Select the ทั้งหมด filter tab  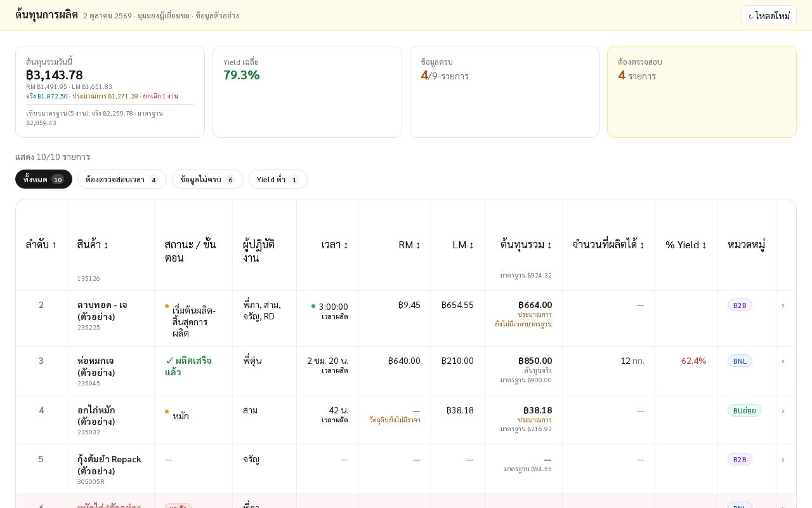44,179
